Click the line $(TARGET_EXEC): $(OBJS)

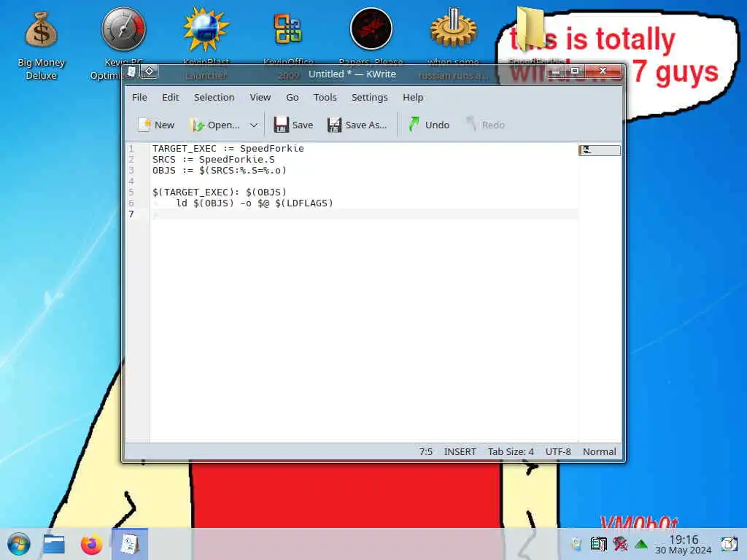coord(219,192)
